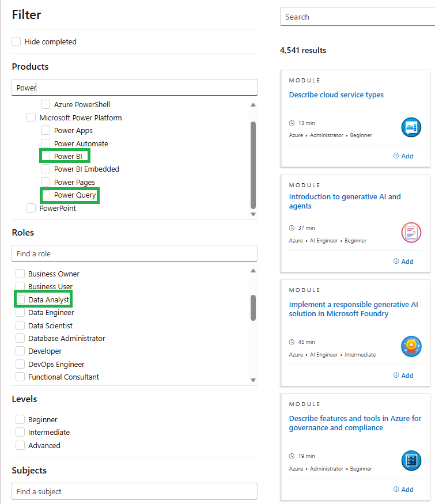Check the Data Engineer role checkbox

20,312
